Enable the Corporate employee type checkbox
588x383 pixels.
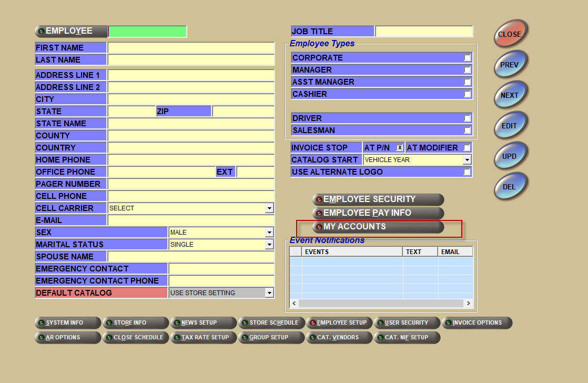[x=467, y=58]
